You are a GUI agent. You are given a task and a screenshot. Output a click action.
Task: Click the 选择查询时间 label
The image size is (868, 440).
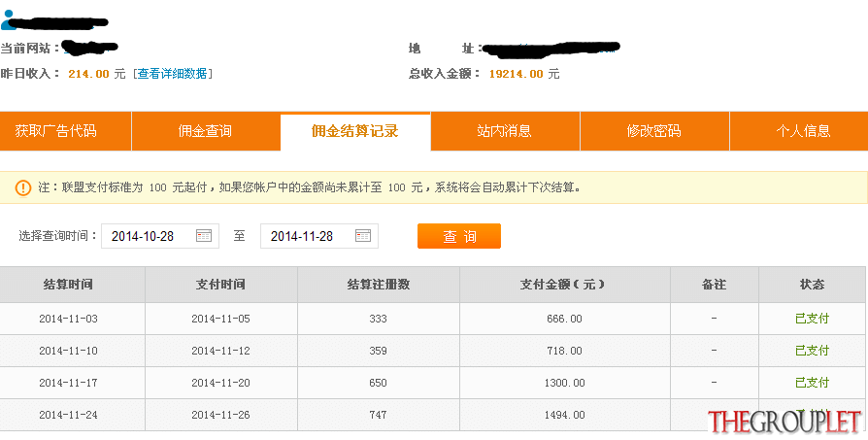[58, 236]
